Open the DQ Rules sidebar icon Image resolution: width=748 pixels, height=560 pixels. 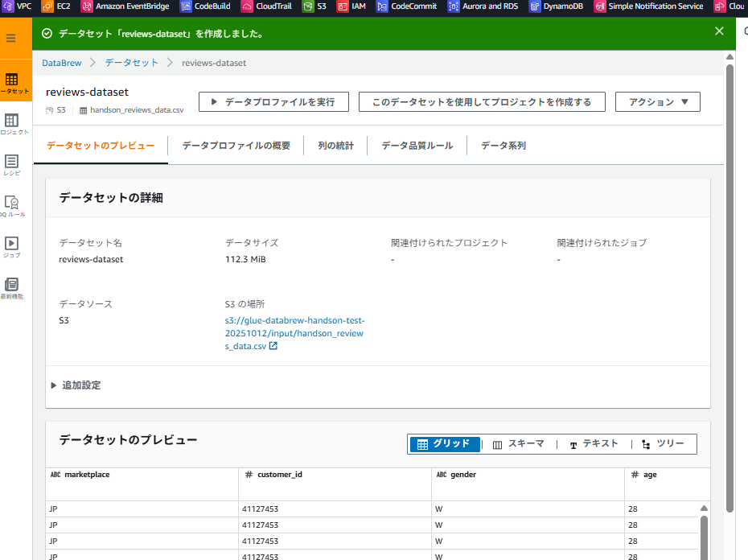pyautogui.click(x=12, y=206)
